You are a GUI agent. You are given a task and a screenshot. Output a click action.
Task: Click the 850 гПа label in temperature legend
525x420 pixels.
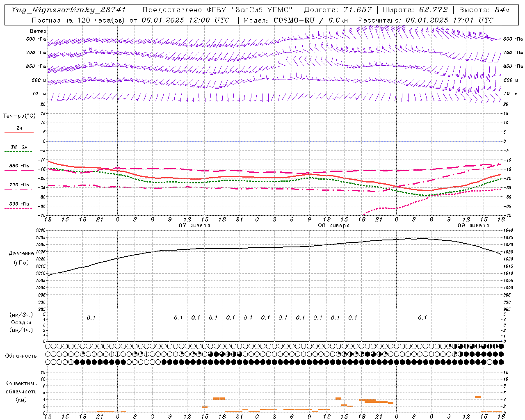click(19, 166)
